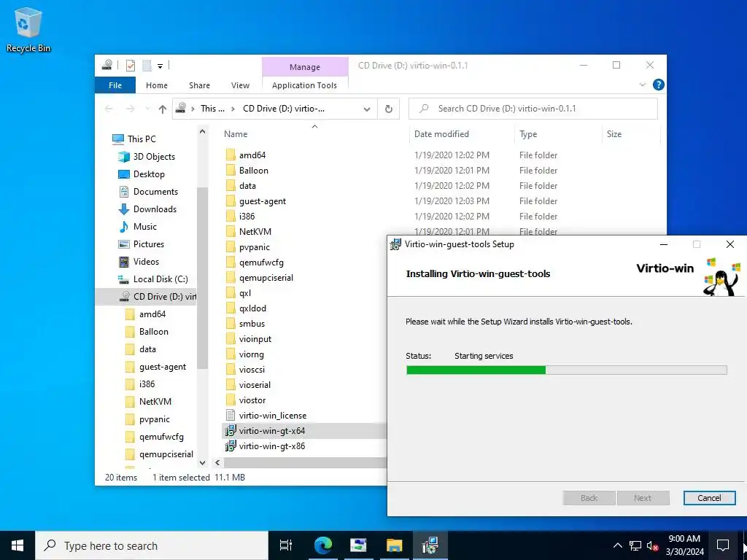Viewport: 747px width, 560px height.
Task: Open Videos in the navigation pane
Action: coord(146,262)
